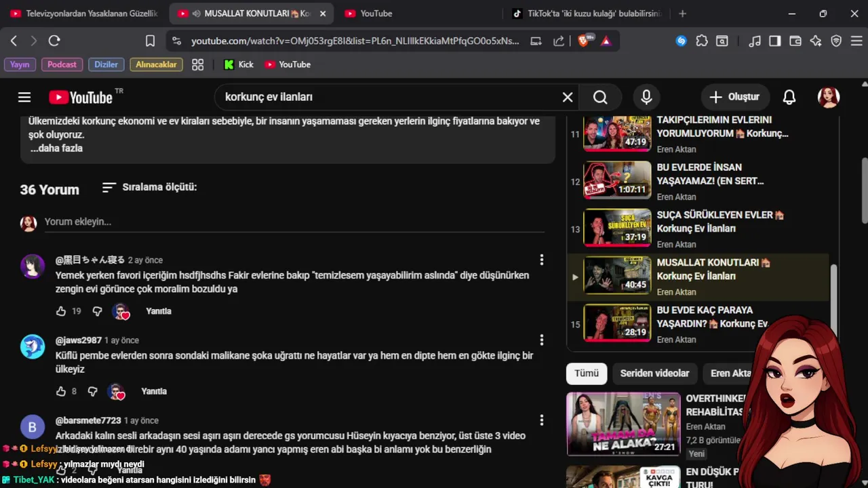Image resolution: width=868 pixels, height=488 pixels.
Task: Go back in browser history
Action: click(14, 41)
